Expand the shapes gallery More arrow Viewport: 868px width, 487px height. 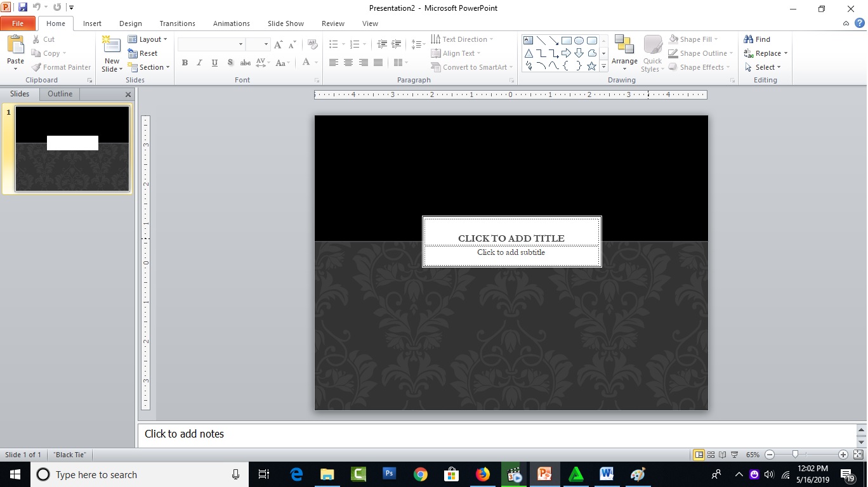tap(603, 66)
